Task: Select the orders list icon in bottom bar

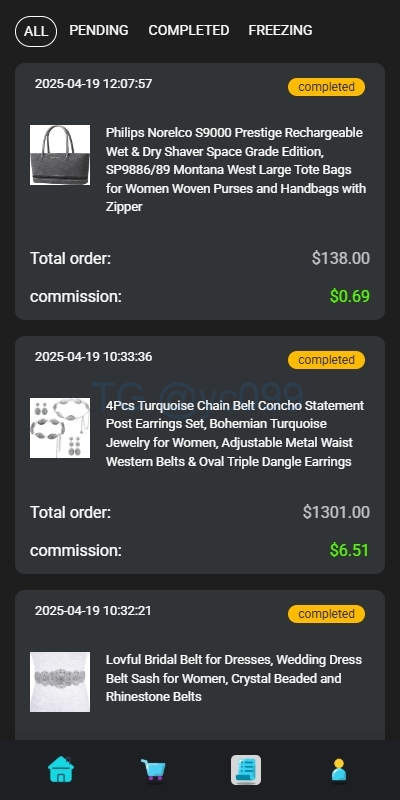Action: pyautogui.click(x=246, y=770)
